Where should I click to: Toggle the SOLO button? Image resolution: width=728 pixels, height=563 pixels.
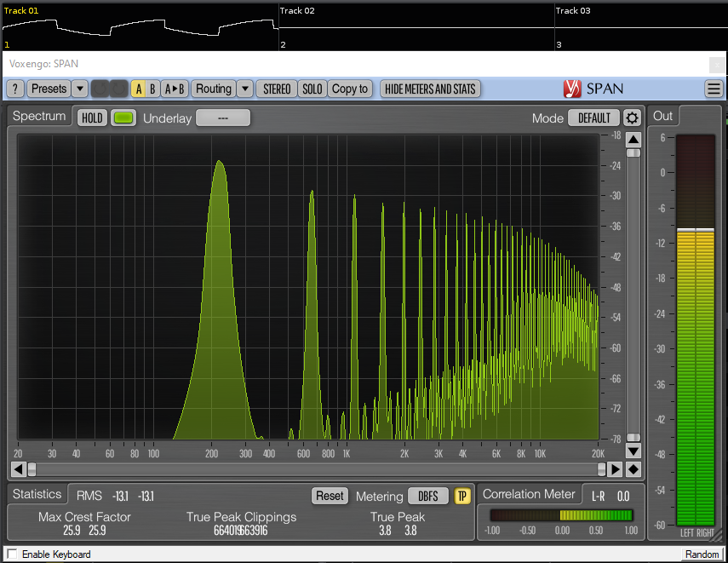tap(312, 89)
